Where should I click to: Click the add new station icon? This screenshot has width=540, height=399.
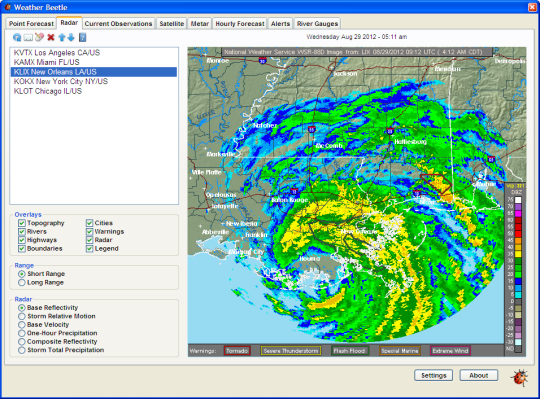28,37
